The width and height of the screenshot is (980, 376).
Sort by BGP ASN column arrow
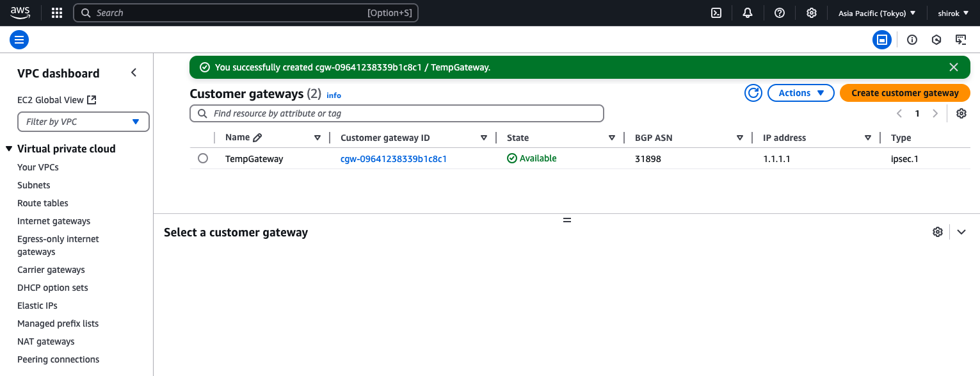click(740, 138)
